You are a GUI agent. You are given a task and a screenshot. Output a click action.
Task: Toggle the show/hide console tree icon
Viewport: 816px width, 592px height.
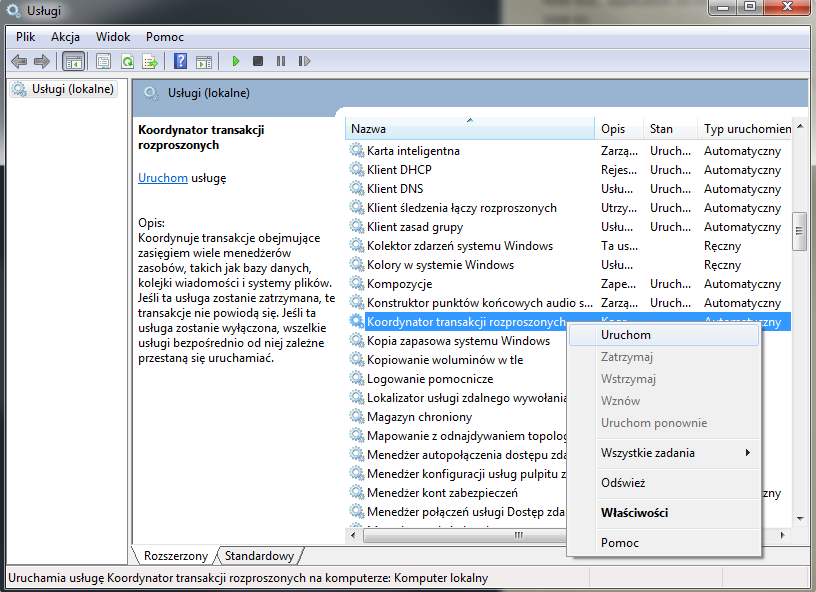click(73, 61)
